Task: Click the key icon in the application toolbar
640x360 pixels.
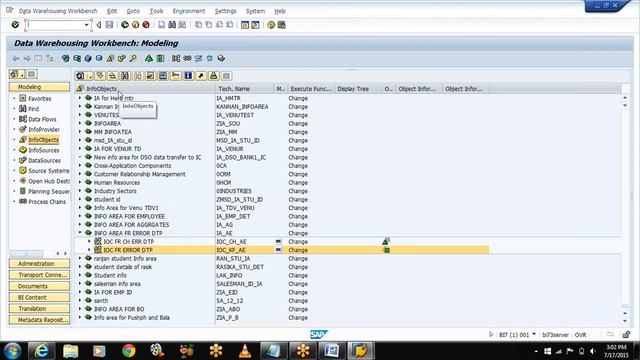Action: point(133,58)
